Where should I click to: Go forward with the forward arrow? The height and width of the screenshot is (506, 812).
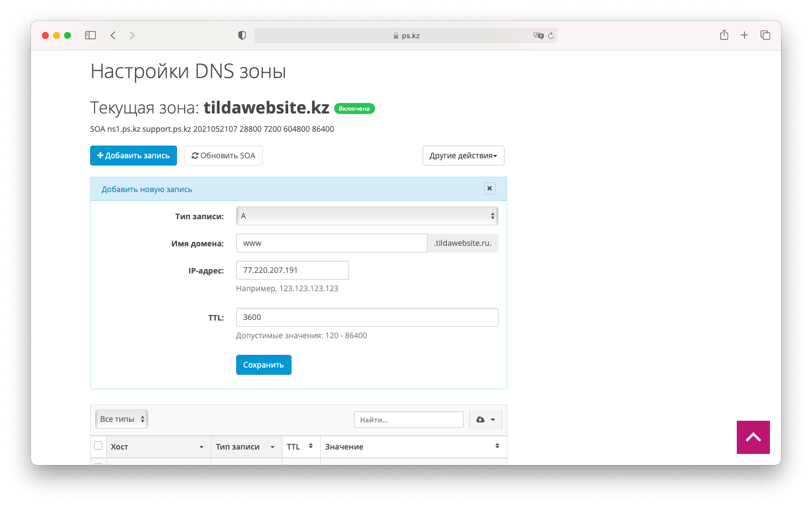click(132, 35)
